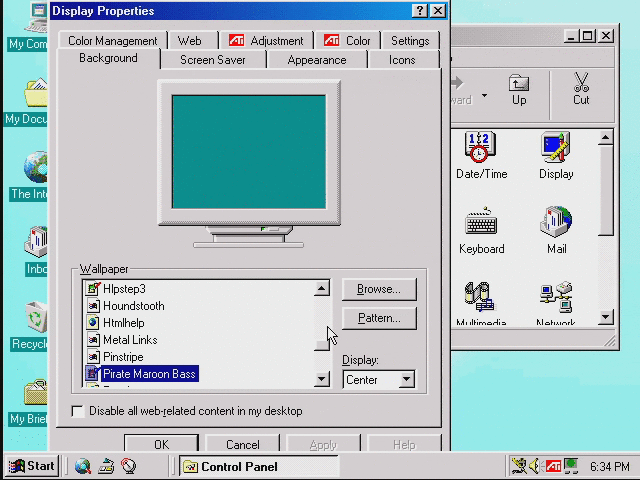This screenshot has height=480, width=640.
Task: Launch Internet Explorer from quick launch
Action: coord(83,466)
